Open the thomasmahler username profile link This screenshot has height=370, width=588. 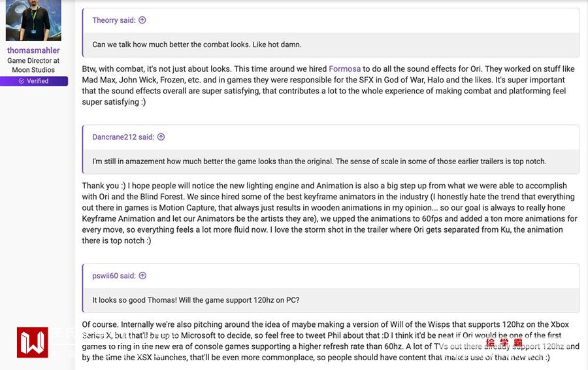[x=33, y=50]
